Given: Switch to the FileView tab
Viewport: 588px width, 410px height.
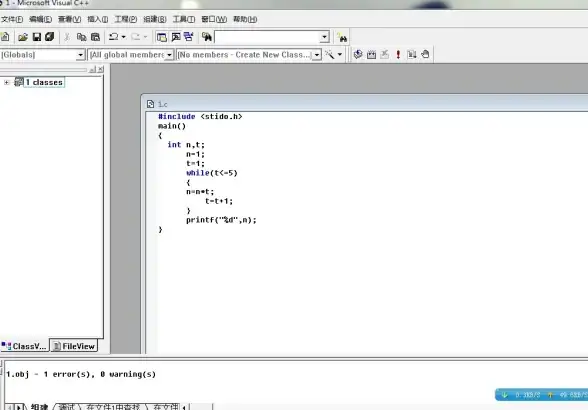Looking at the screenshot, I should tap(74, 346).
